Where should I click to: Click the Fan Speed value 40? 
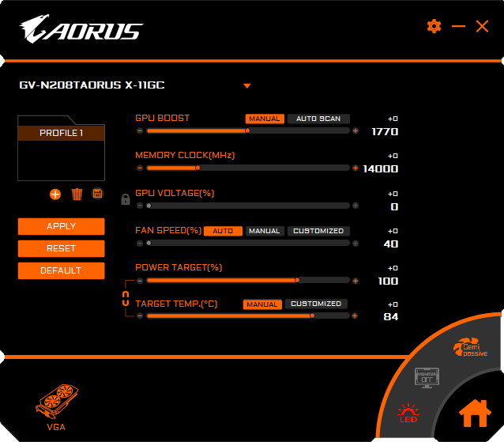pos(391,244)
